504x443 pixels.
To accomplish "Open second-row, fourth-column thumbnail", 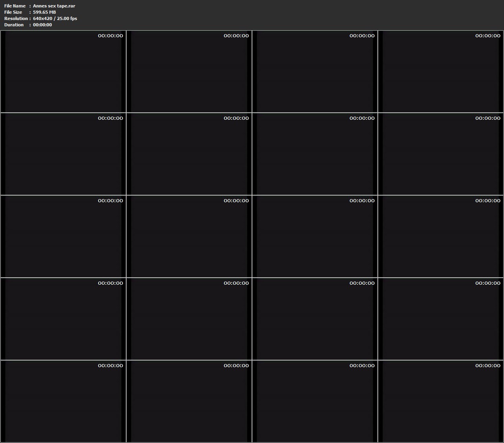I will click(441, 154).
